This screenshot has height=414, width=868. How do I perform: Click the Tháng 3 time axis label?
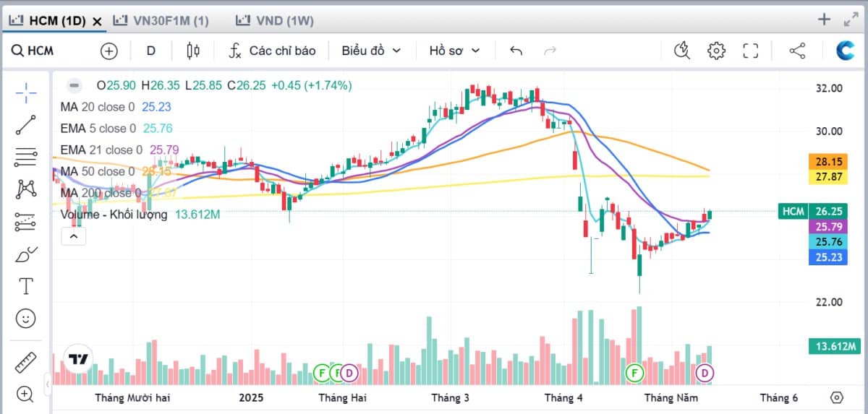pyautogui.click(x=450, y=397)
